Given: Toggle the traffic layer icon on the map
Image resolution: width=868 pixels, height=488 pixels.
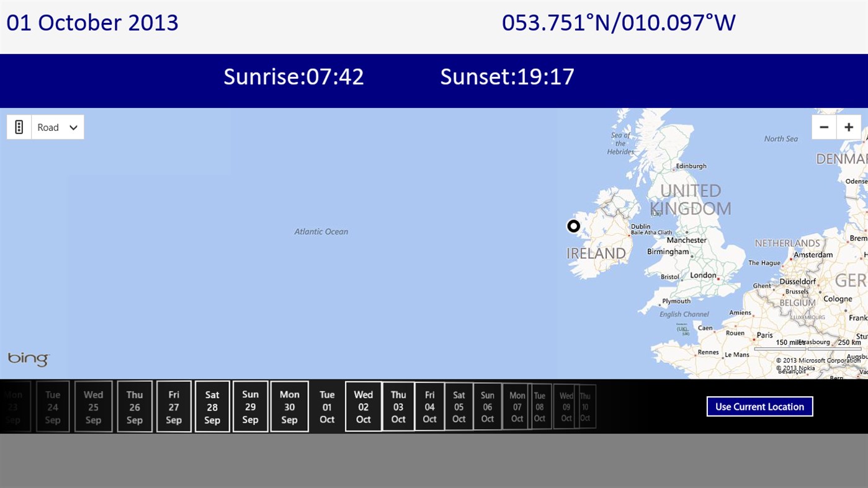Looking at the screenshot, I should point(19,126).
